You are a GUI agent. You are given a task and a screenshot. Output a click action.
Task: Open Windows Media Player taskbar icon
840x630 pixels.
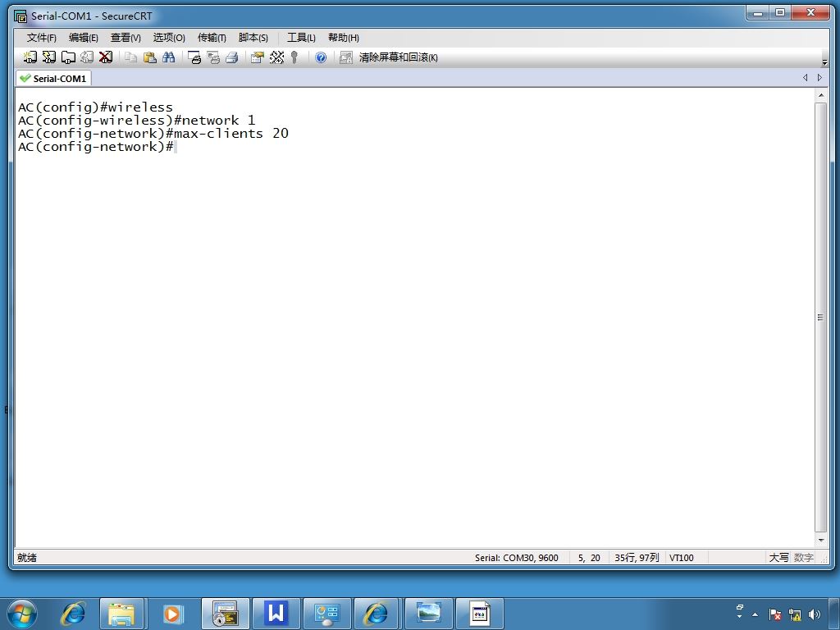click(x=172, y=614)
